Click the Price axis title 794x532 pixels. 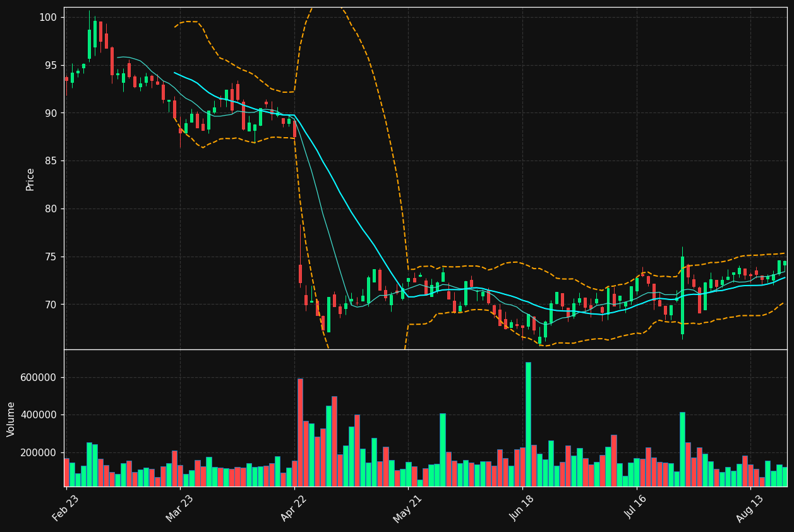coord(30,179)
